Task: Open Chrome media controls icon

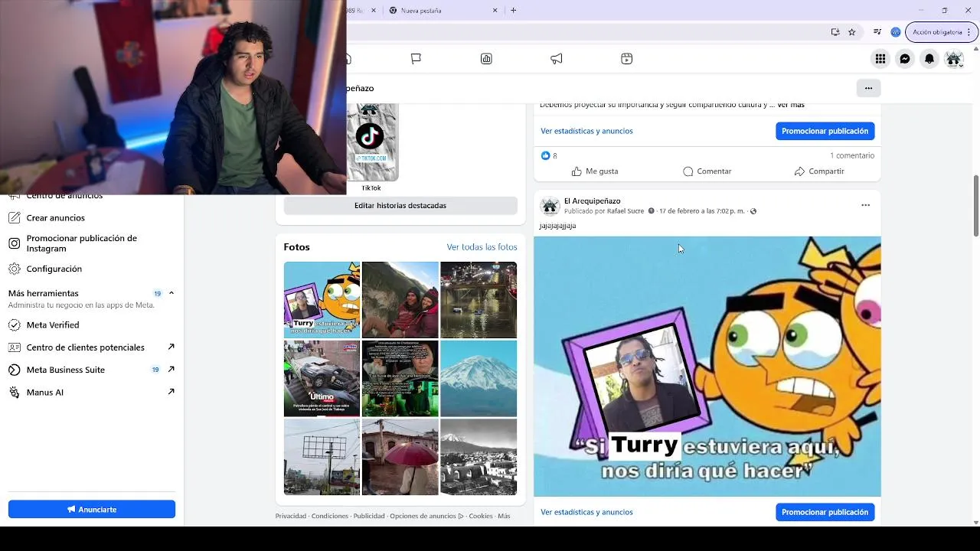Action: [x=877, y=32]
